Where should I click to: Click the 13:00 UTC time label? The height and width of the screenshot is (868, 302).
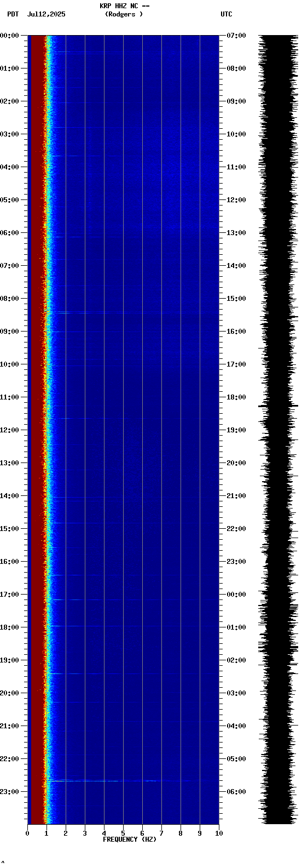(236, 233)
